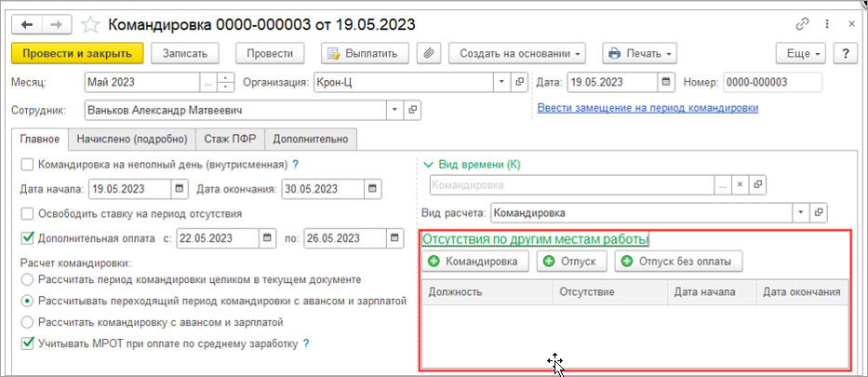Open calendar for Дополнительная оплата start date
The height and width of the screenshot is (377, 868).
[x=267, y=238]
